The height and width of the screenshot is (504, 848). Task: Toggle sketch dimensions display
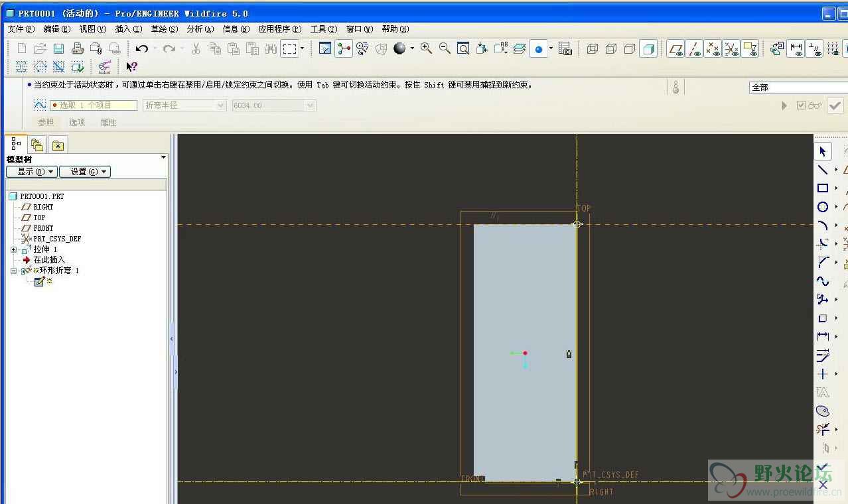[796, 48]
